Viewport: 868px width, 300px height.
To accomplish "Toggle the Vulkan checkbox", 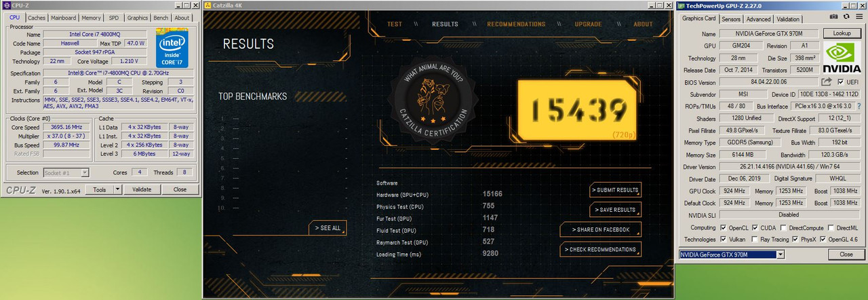I will tap(723, 239).
